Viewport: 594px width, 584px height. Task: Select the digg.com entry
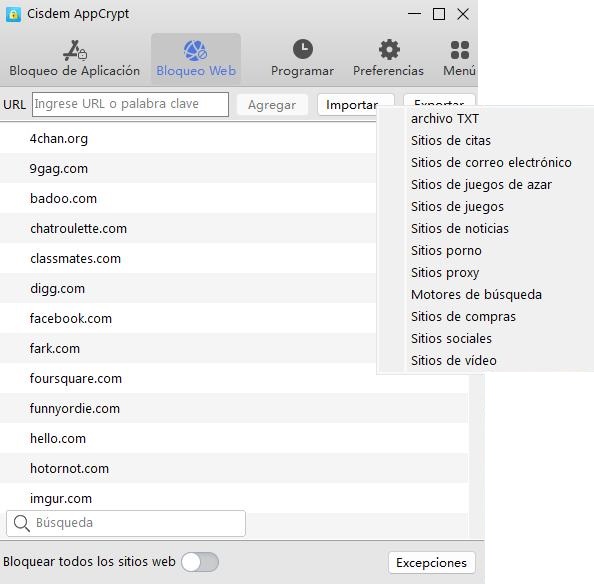click(188, 288)
